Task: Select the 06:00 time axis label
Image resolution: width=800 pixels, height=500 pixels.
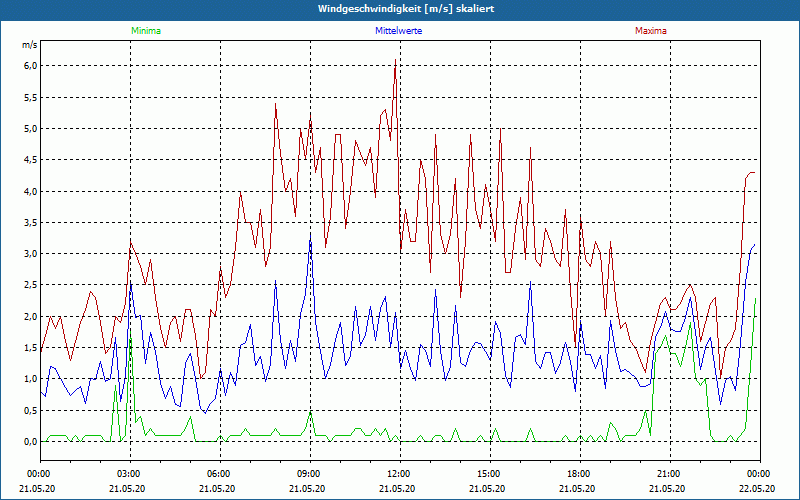Action: pyautogui.click(x=219, y=474)
